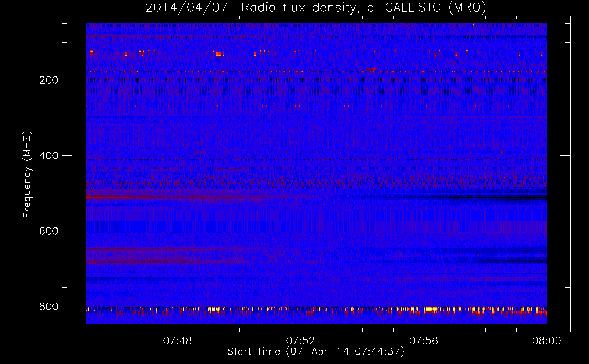589x364 pixels.
Task: Click the 'Frequency (MHZ)' y-axis label
Action: tap(27, 175)
